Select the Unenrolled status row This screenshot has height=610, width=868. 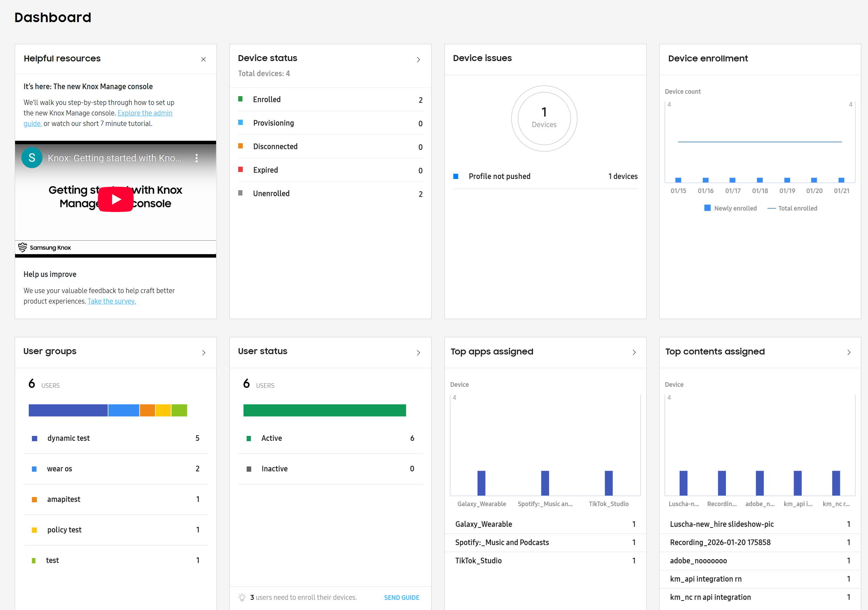point(330,193)
